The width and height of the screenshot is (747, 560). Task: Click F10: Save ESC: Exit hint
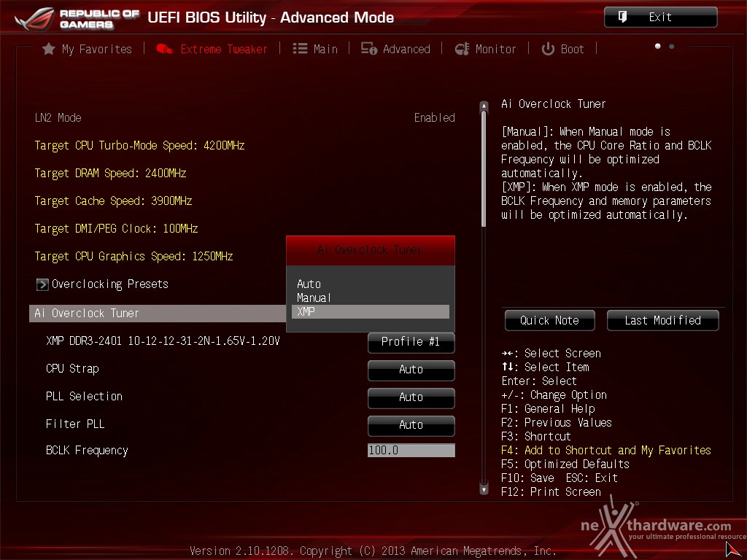[560, 478]
